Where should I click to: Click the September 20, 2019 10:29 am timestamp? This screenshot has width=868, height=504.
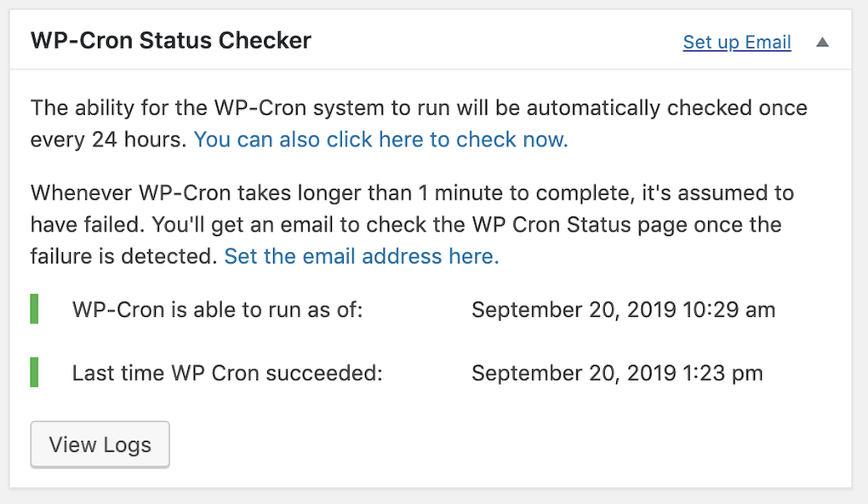tap(624, 309)
